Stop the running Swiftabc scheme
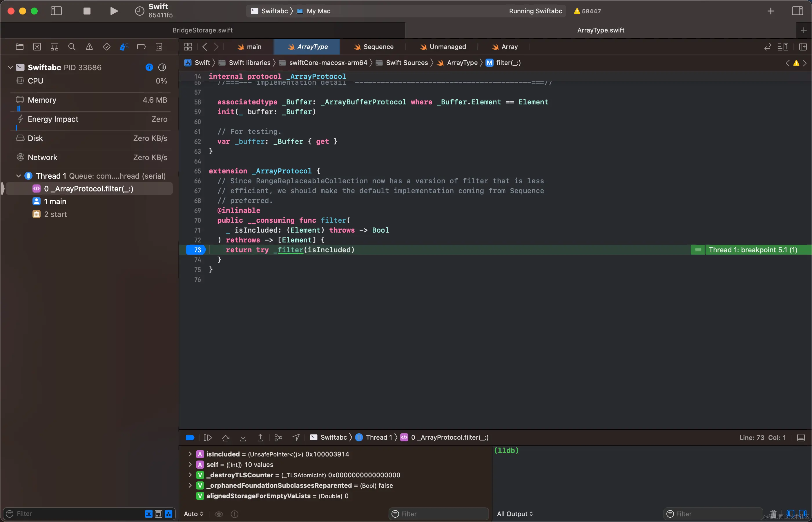 (87, 11)
